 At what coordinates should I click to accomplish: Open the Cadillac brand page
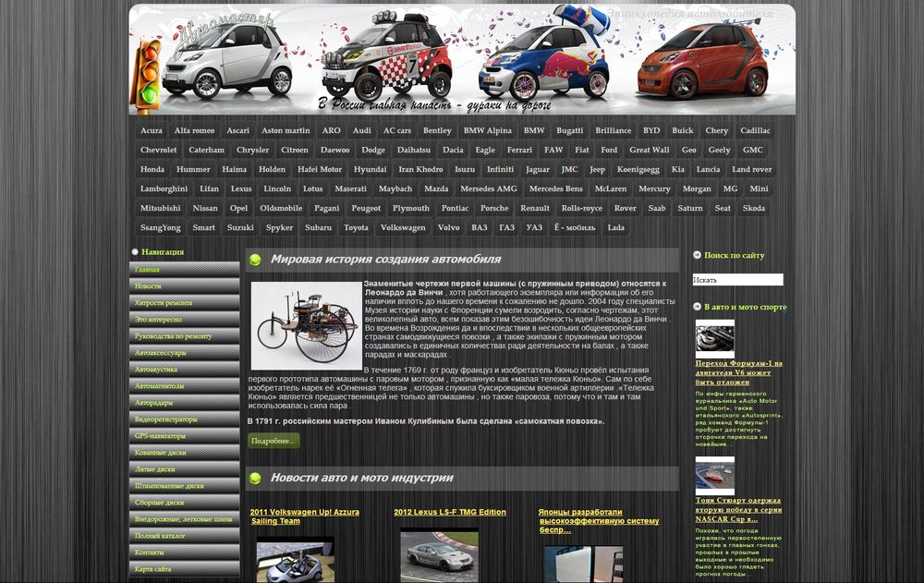pos(756,131)
